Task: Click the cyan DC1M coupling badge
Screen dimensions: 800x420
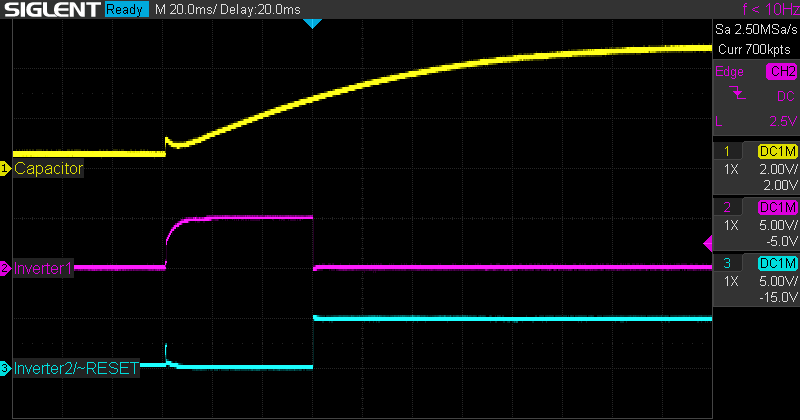Action: click(778, 263)
